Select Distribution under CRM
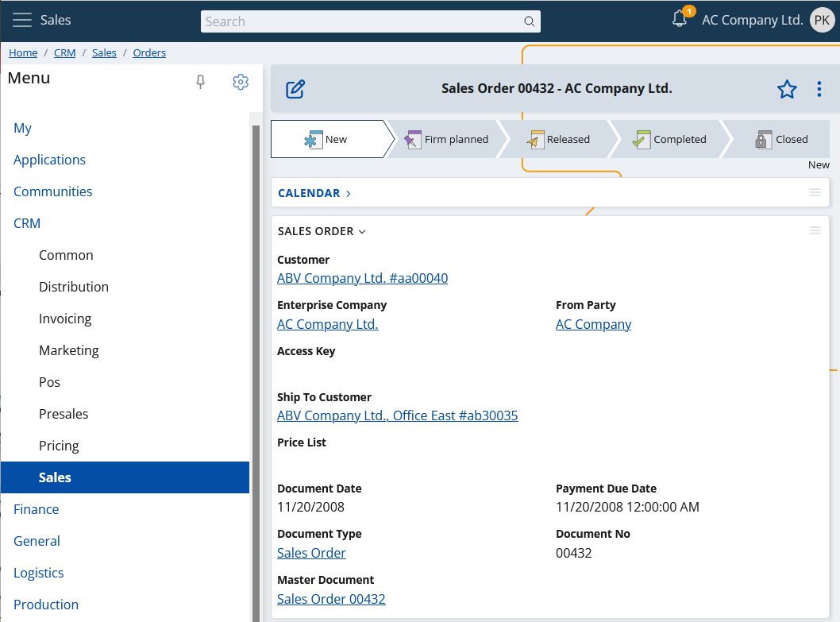The image size is (840, 622). tap(74, 287)
